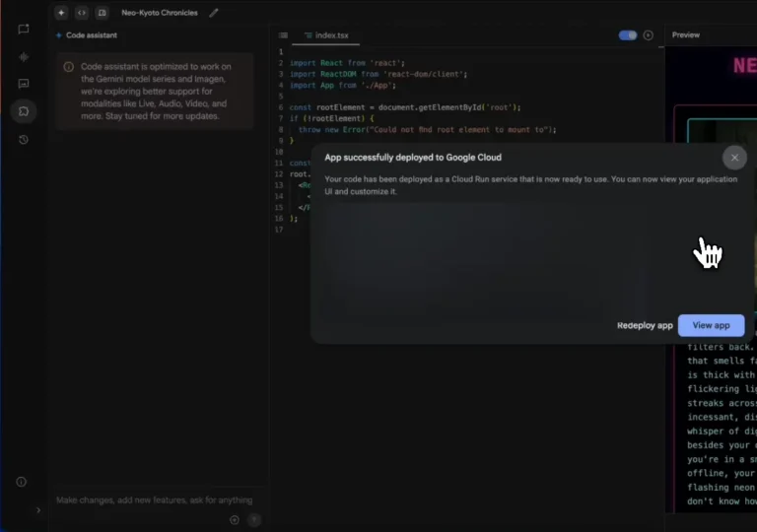The image size is (757, 532).
Task: Open the generate media sidebar icon
Action: [24, 84]
